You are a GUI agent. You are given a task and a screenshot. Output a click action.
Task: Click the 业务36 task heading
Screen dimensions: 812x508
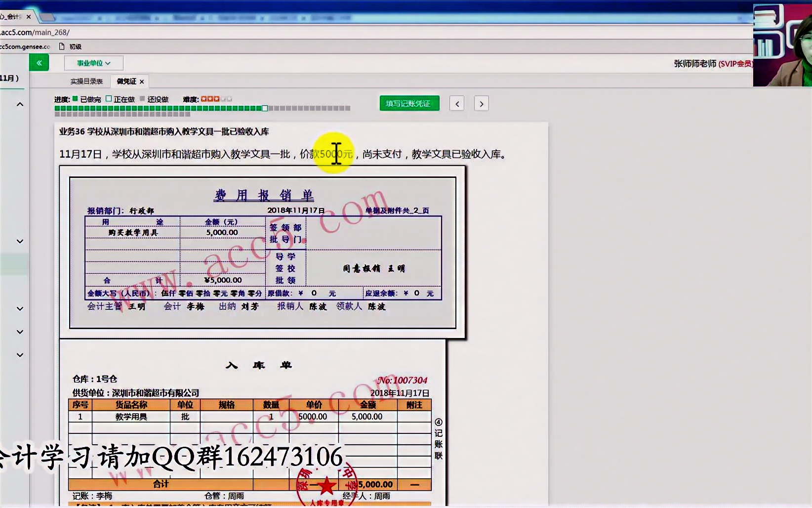click(x=164, y=131)
